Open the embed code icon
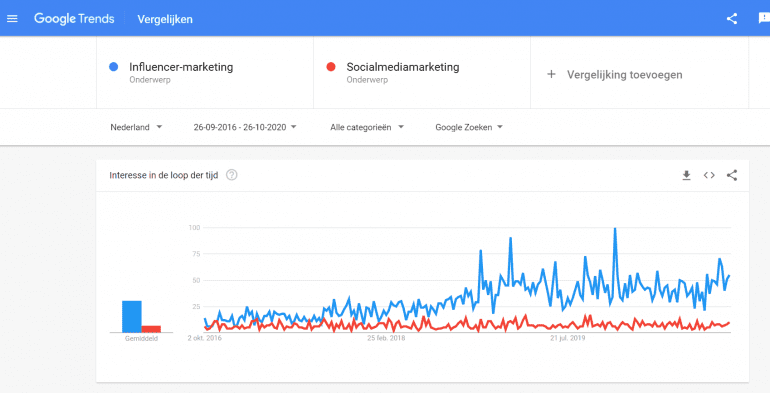Image resolution: width=770 pixels, height=393 pixels. click(709, 175)
